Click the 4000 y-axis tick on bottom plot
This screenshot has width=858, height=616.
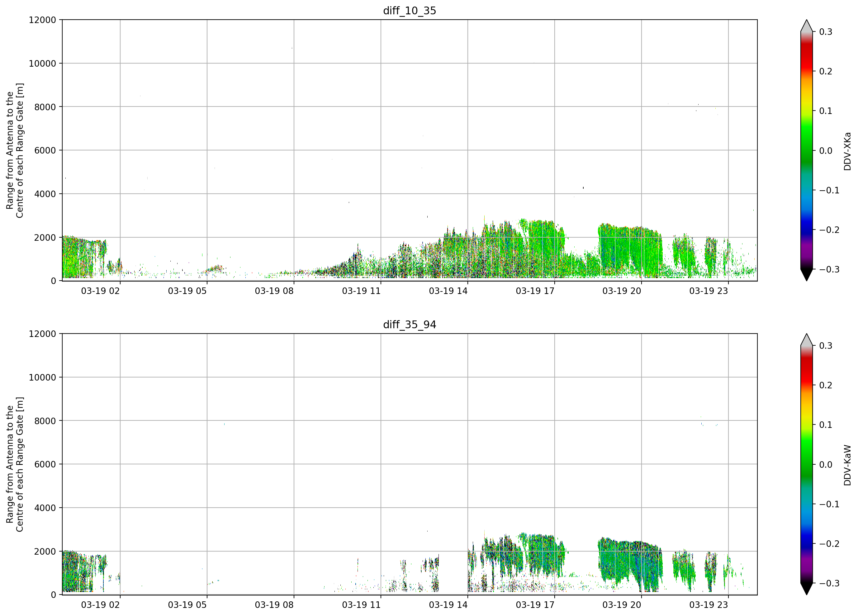point(45,508)
